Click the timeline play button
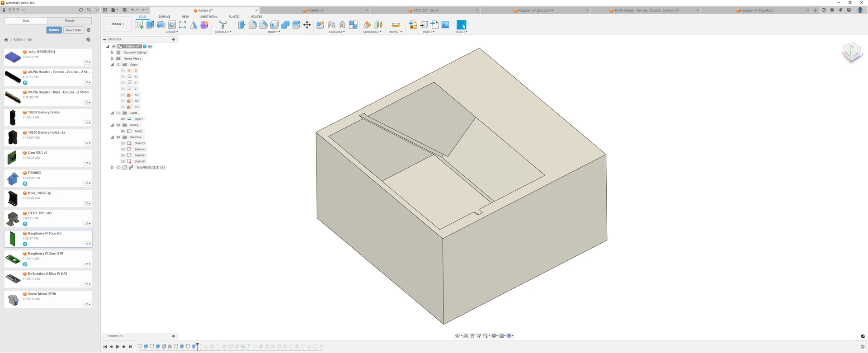Image resolution: width=868 pixels, height=353 pixels. coord(118,347)
